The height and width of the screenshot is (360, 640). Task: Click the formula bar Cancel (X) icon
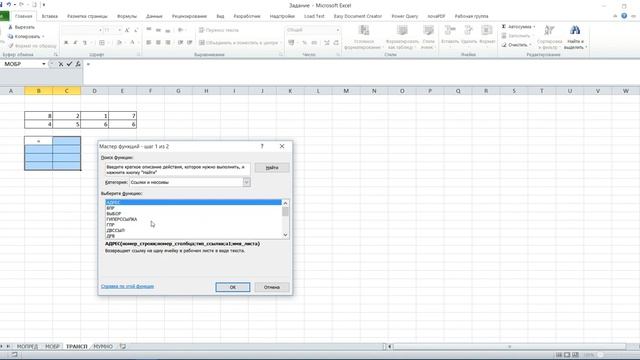tap(60, 64)
